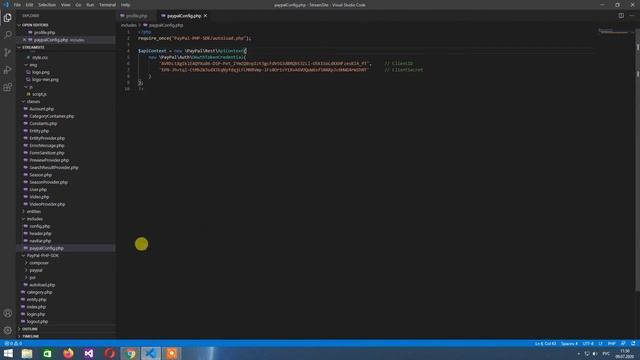
Task: Open the Source Control view
Action: pyautogui.click(x=7, y=52)
